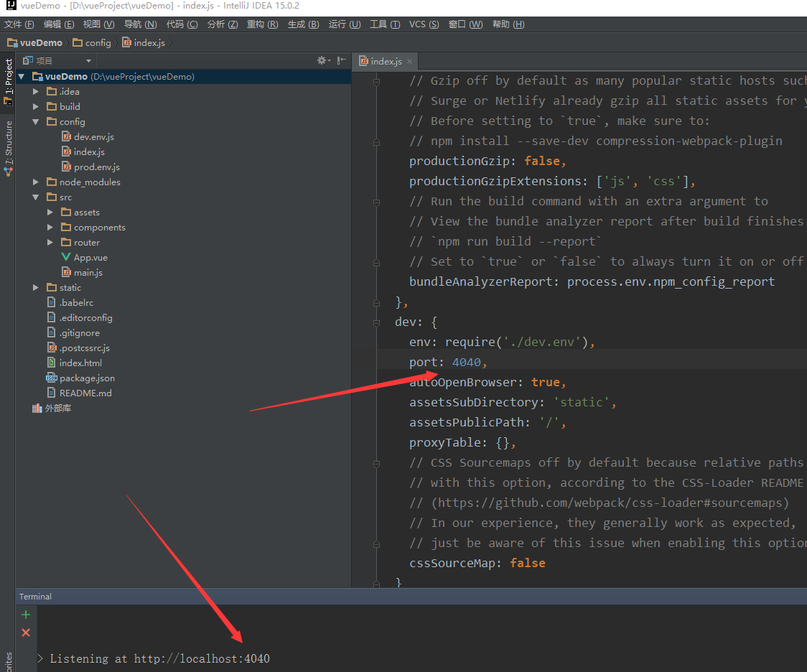
Task: Open the 导航 (N) menu
Action: [x=141, y=24]
